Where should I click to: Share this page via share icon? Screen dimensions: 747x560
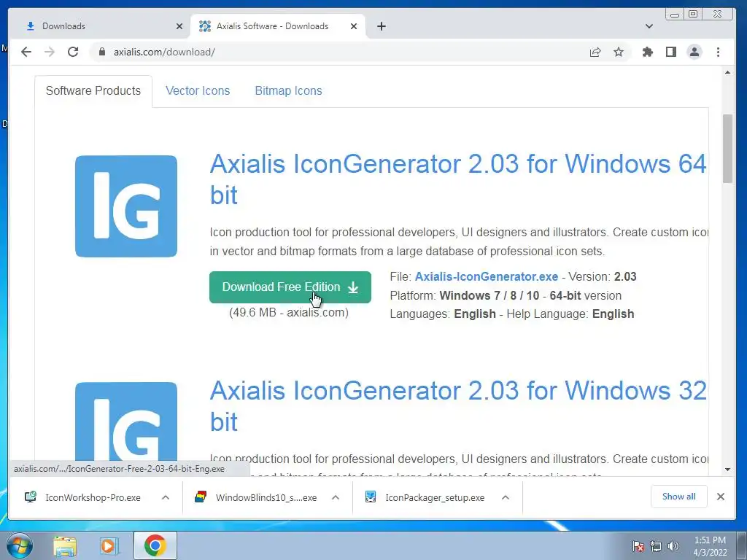point(595,52)
